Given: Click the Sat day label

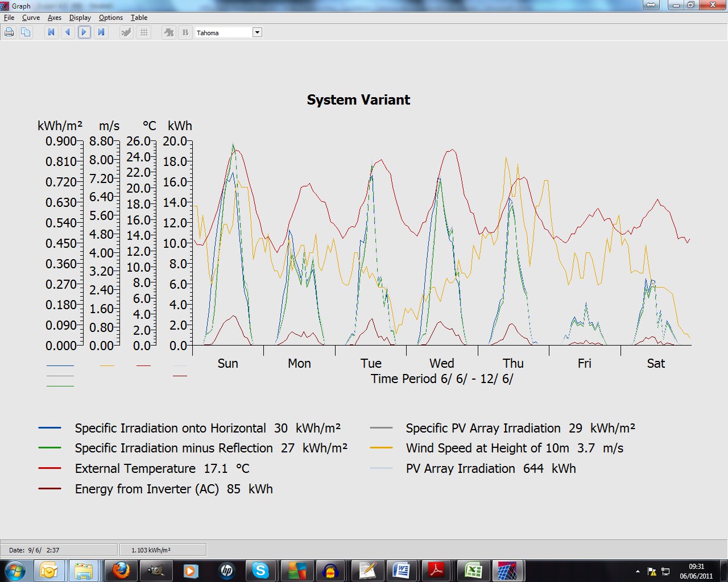Looking at the screenshot, I should pyautogui.click(x=656, y=364).
